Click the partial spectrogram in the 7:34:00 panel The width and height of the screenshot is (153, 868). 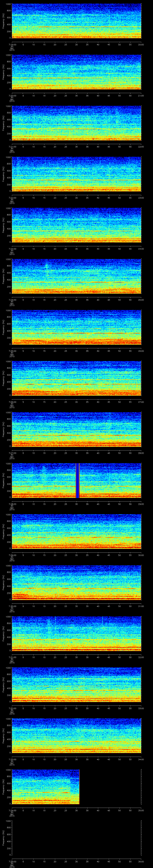(x=45, y=787)
